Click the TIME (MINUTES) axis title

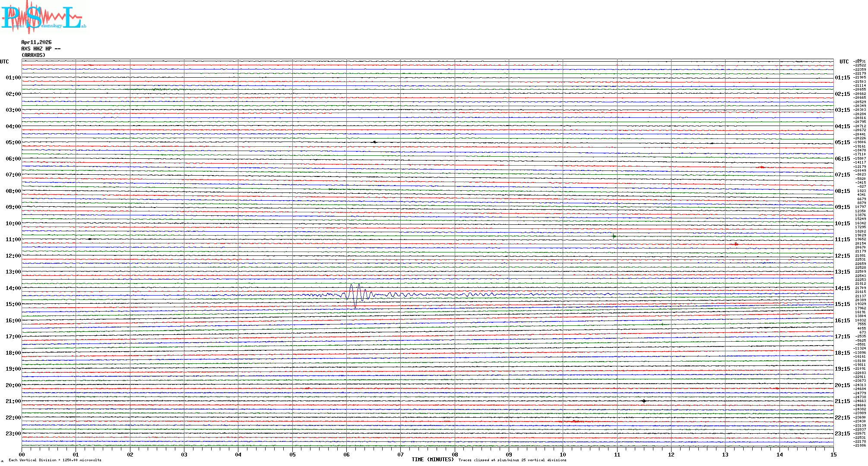click(432, 460)
